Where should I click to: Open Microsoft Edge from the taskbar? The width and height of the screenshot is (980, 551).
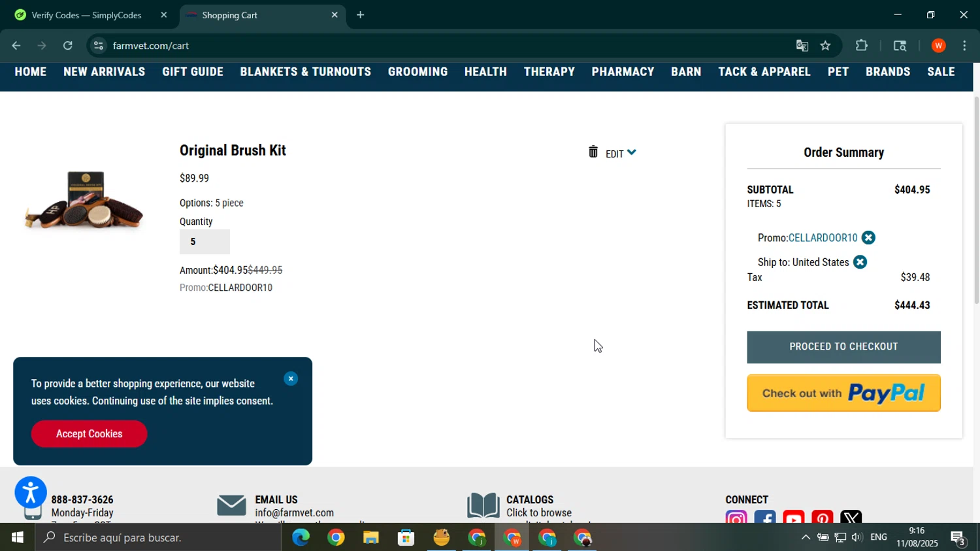pos(301,538)
